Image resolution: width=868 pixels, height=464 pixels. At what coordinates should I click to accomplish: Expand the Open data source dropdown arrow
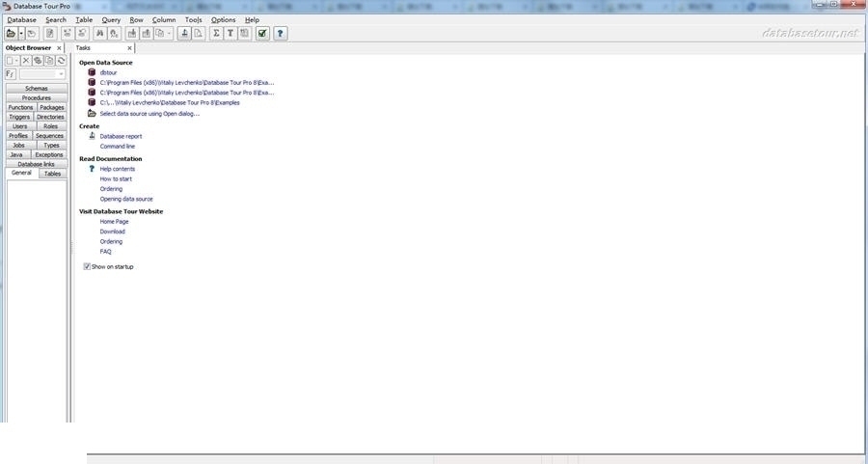(21, 33)
